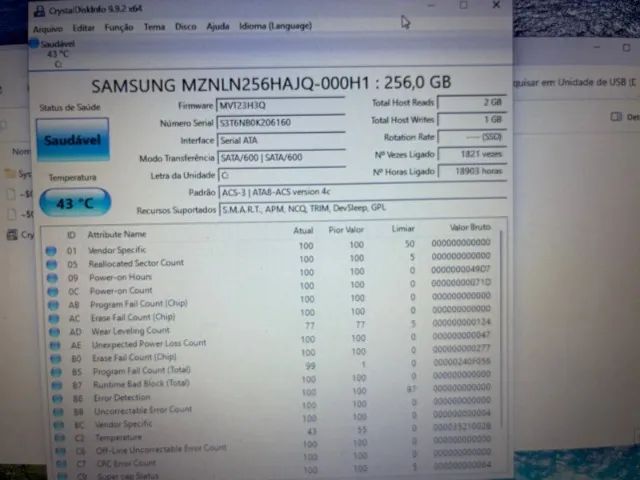Click the status icon for Erase Fail Count AC

coord(54,318)
